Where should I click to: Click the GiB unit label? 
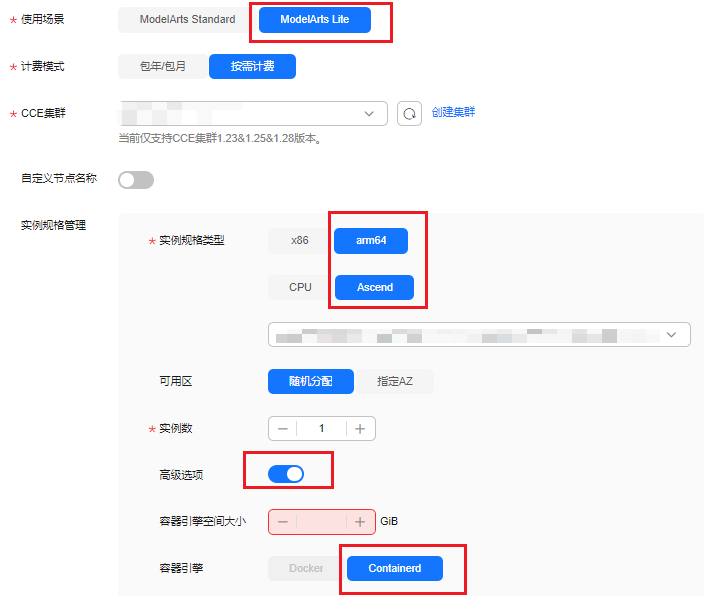coord(389,521)
